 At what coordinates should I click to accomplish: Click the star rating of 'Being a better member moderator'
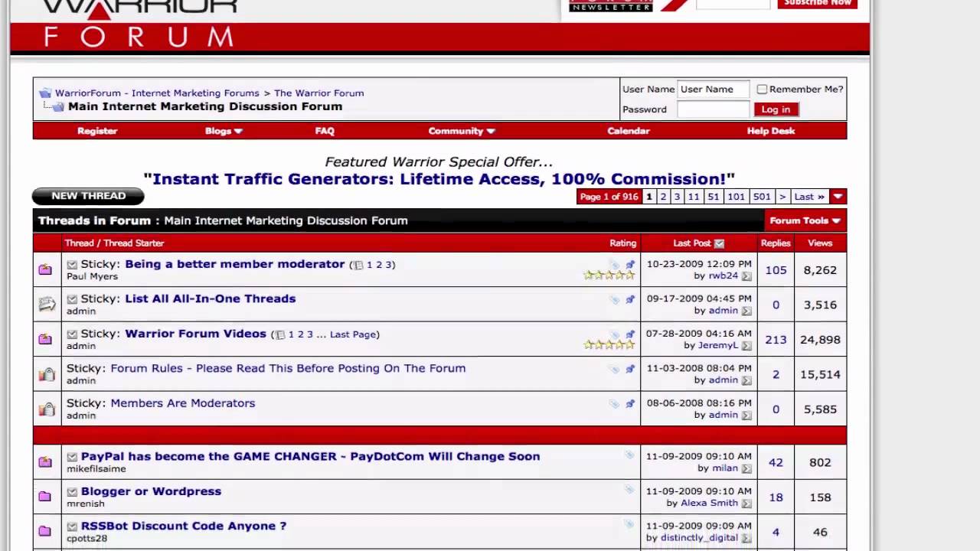point(609,275)
